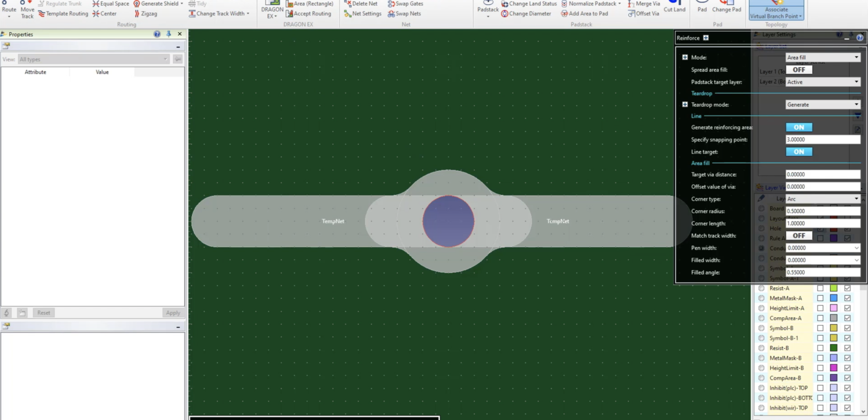Click the Delete Net tool
This screenshot has width=868, height=420.
(x=360, y=4)
